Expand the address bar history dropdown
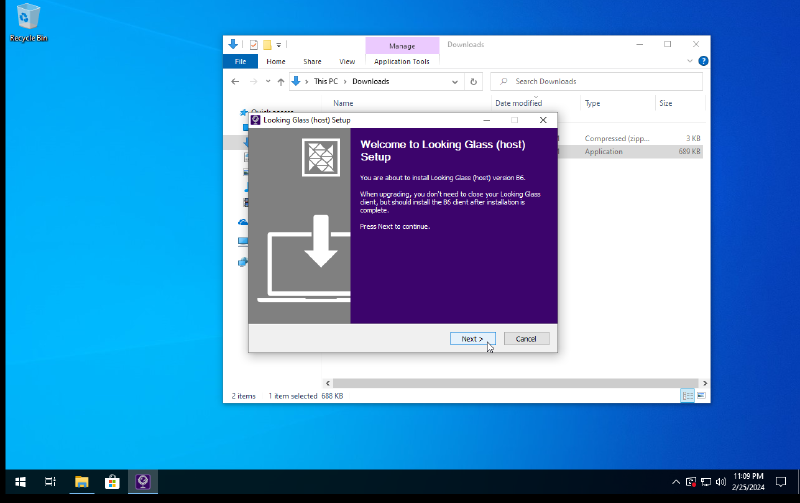The height and width of the screenshot is (503, 800). pos(455,82)
